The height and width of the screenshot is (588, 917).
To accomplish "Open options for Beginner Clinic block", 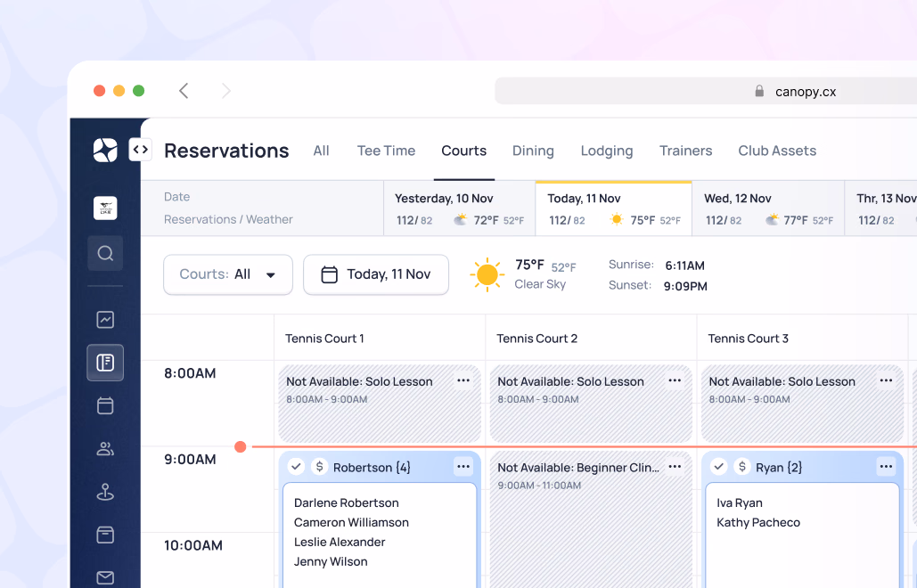I will click(675, 467).
